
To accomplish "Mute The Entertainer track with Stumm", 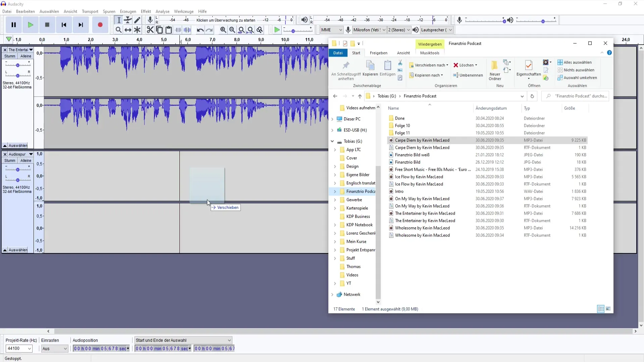I will click(10, 56).
